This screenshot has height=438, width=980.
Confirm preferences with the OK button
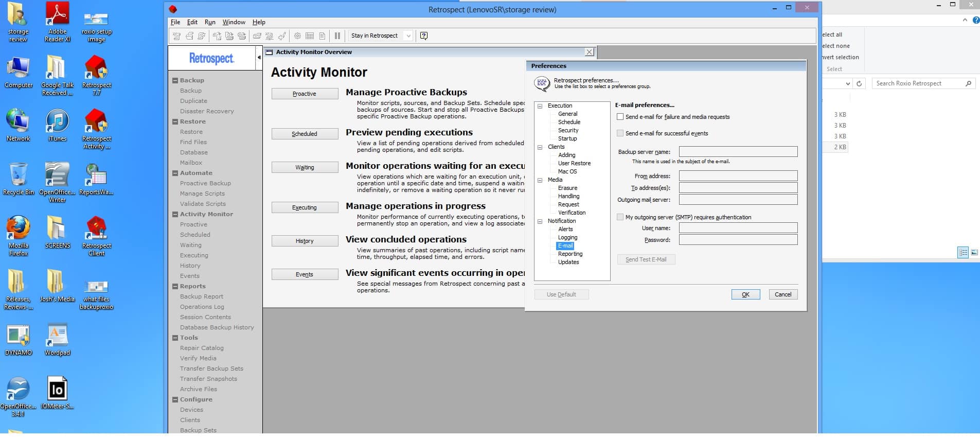click(x=745, y=294)
